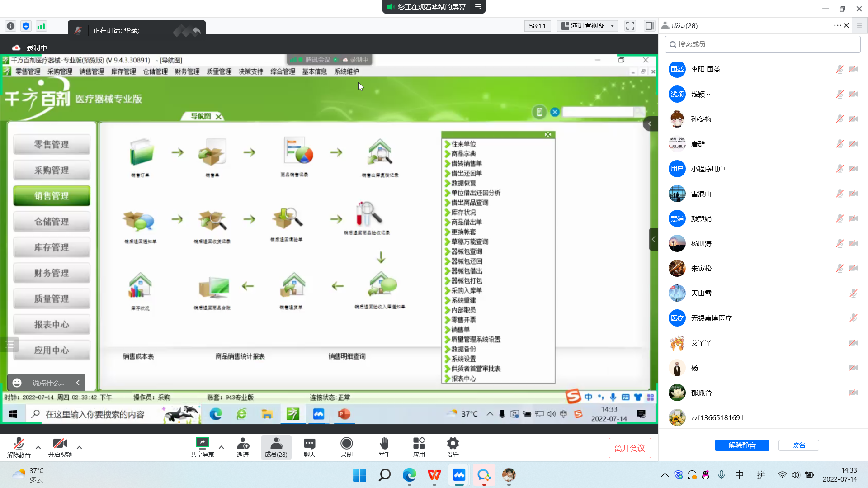
Task: Click the meeting info icon
Action: click(x=11, y=26)
